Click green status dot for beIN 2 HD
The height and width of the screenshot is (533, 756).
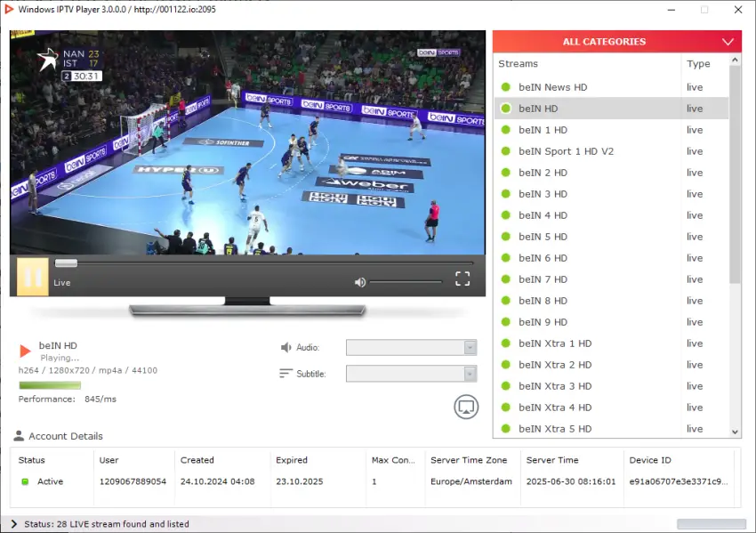tap(506, 173)
